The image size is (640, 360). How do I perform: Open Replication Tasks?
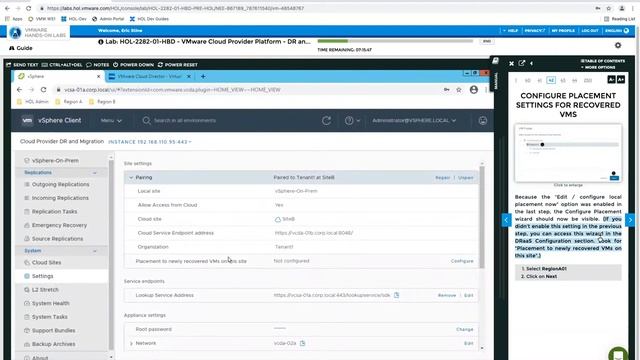[54, 211]
